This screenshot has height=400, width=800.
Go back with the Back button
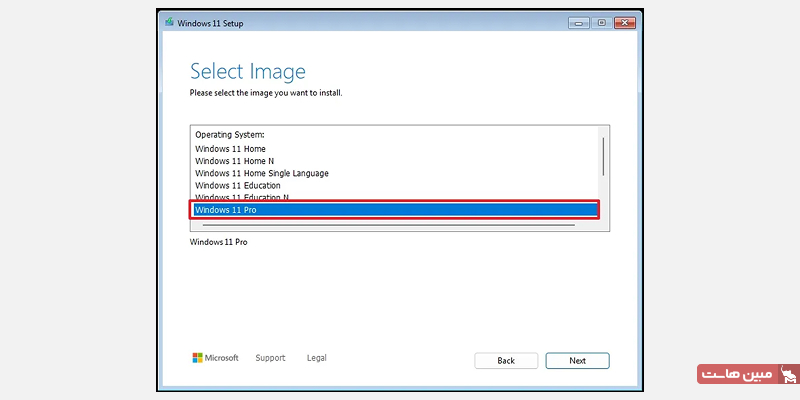coord(506,361)
